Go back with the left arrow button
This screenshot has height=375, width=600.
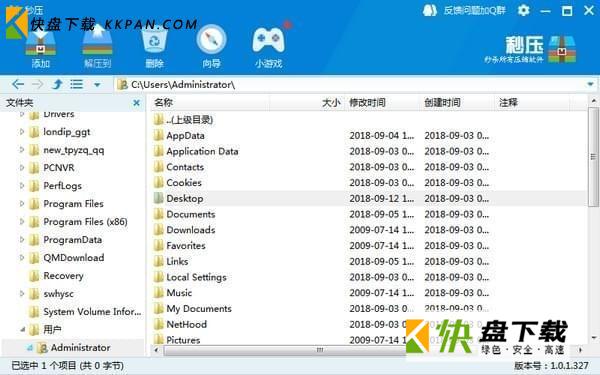click(18, 84)
